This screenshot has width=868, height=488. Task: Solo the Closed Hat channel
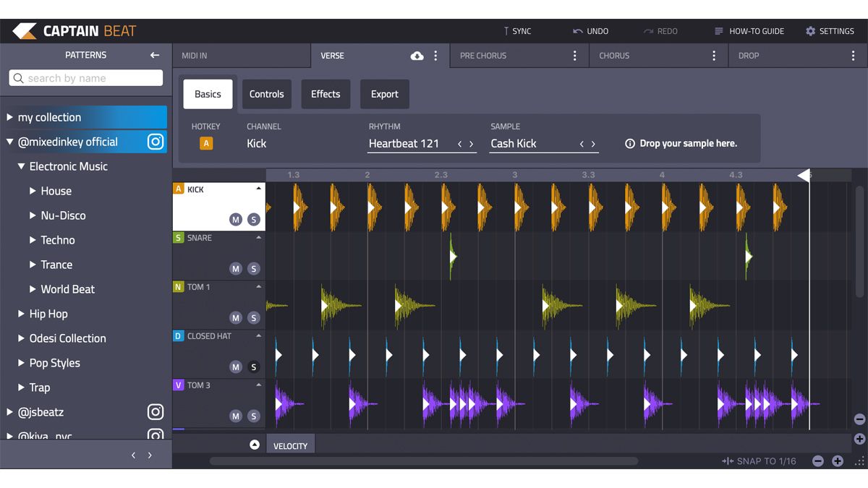[253, 367]
